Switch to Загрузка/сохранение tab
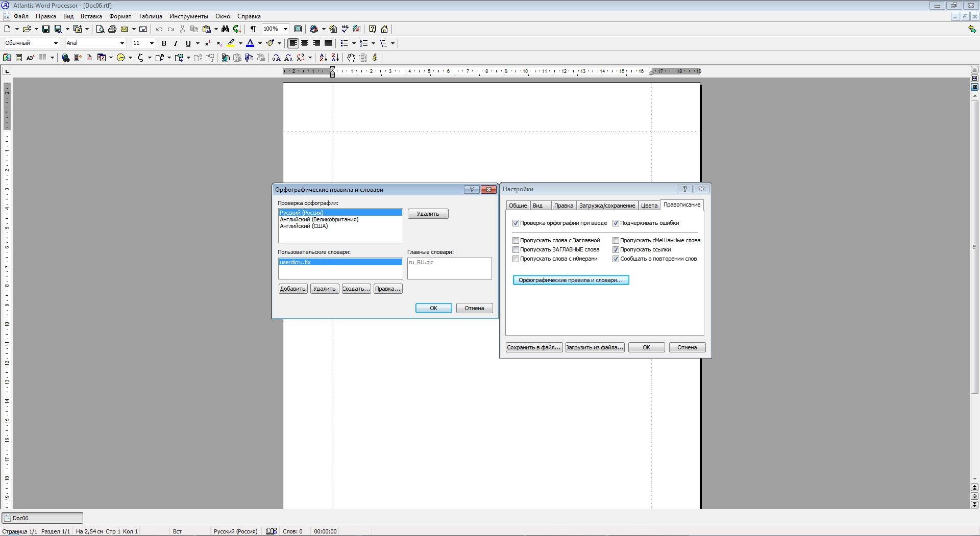 point(607,206)
